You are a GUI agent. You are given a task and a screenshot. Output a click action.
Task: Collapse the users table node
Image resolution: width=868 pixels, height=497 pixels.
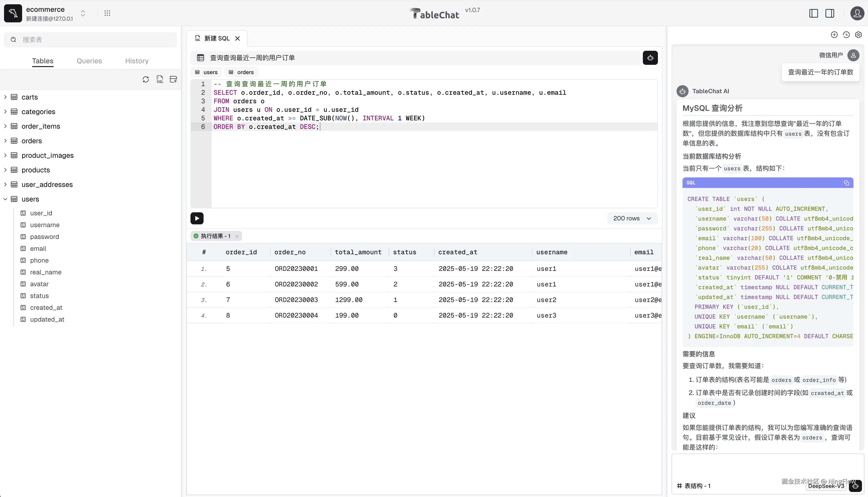point(6,199)
